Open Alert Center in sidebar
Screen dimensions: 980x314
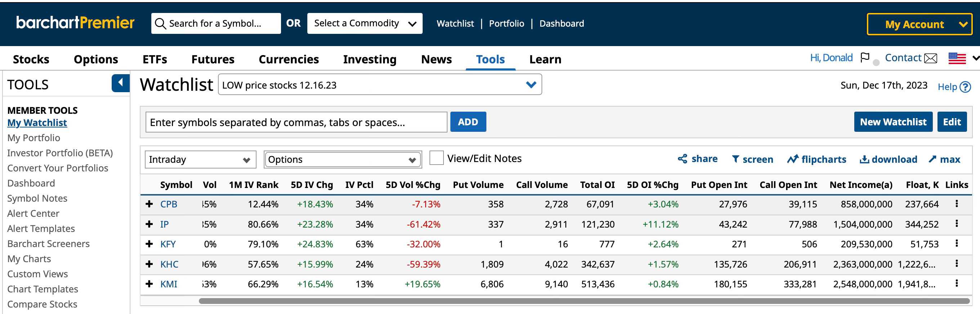point(33,213)
